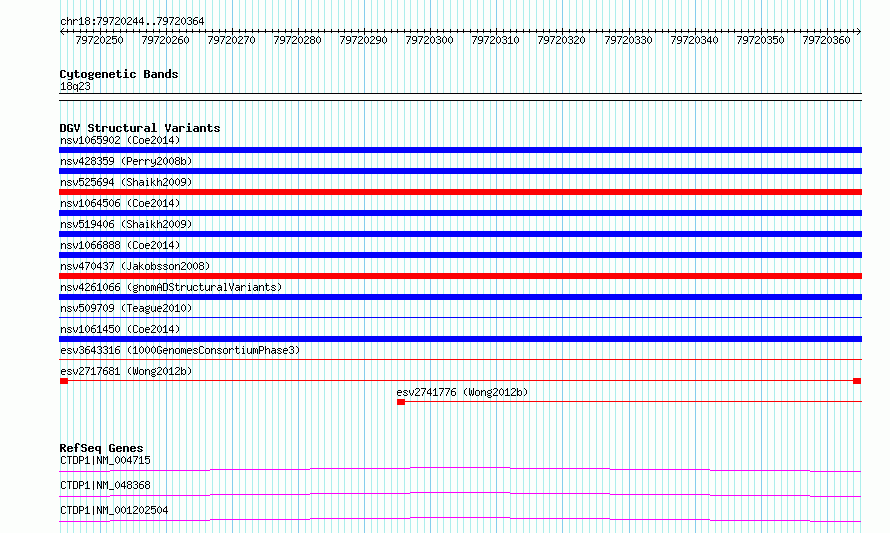The height and width of the screenshot is (533, 890).
Task: Click ruler position 79720320
Action: click(561, 40)
